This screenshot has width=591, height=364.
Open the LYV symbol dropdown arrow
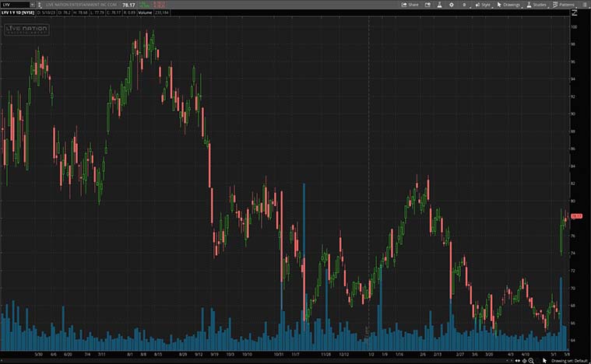point(32,5)
